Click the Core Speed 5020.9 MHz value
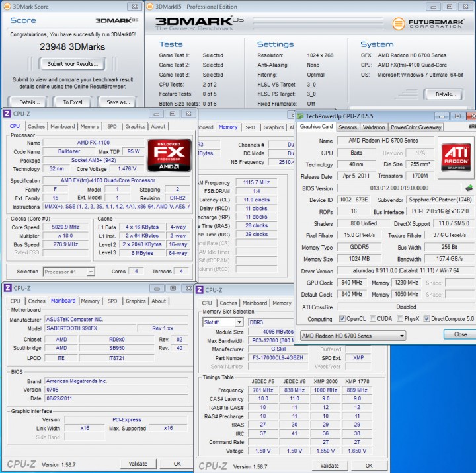Viewport: 476px width, 473px height. click(65, 227)
